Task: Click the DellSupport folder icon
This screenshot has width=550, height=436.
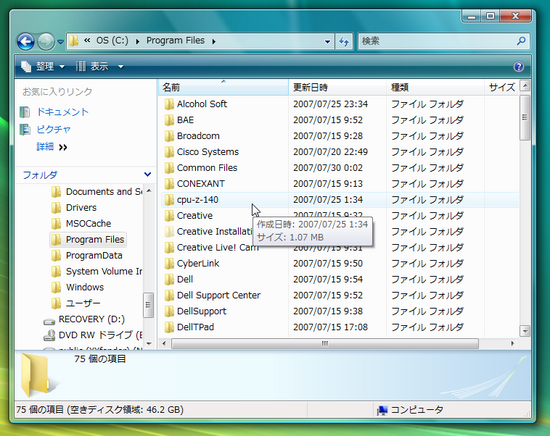Action: coord(169,311)
